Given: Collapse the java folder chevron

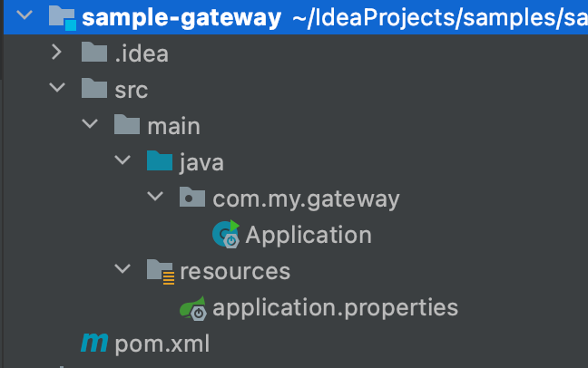Looking at the screenshot, I should pyautogui.click(x=122, y=160).
